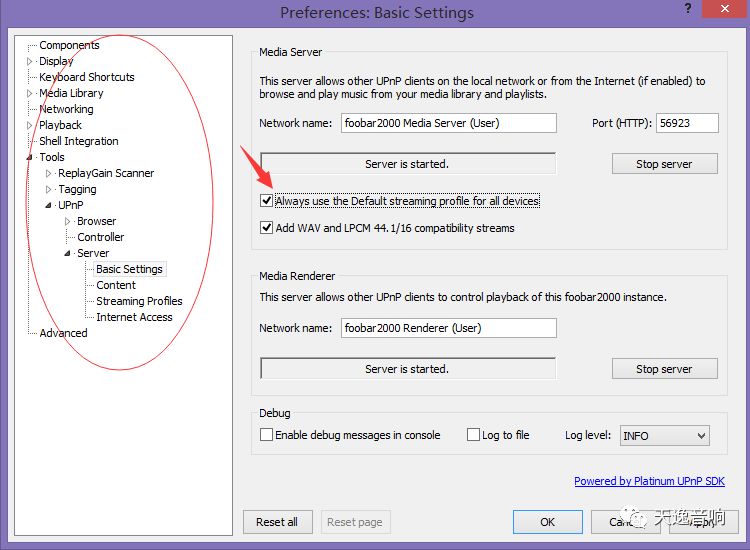This screenshot has width=750, height=550.
Task: Enable debug messages in console checkbox
Action: point(266,435)
